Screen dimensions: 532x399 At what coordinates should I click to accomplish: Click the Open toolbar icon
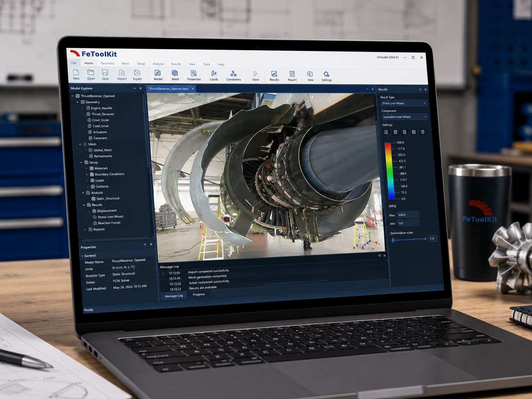tap(91, 75)
